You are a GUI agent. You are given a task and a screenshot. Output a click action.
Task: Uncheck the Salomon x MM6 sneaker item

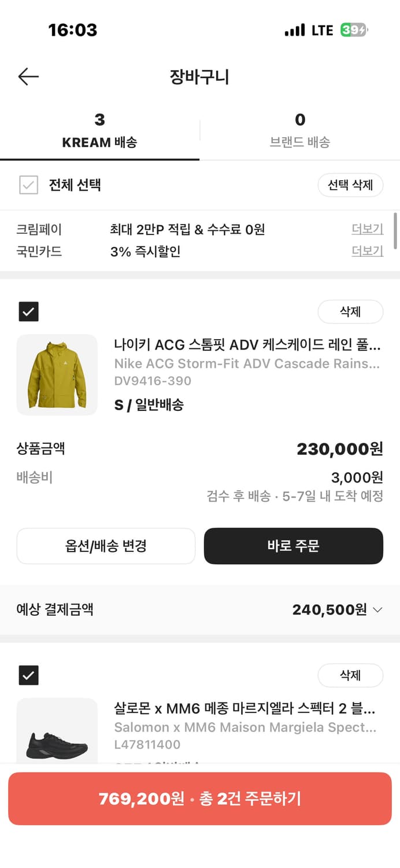[29, 675]
